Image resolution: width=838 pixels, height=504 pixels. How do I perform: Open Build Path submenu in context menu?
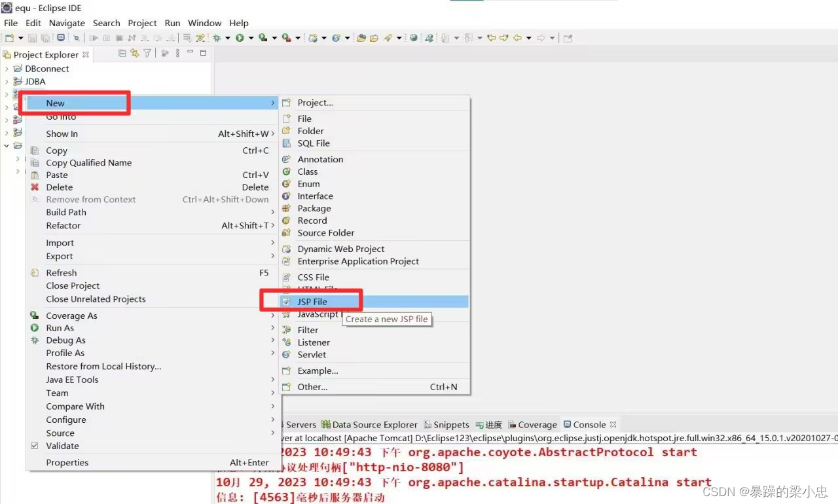[153, 212]
